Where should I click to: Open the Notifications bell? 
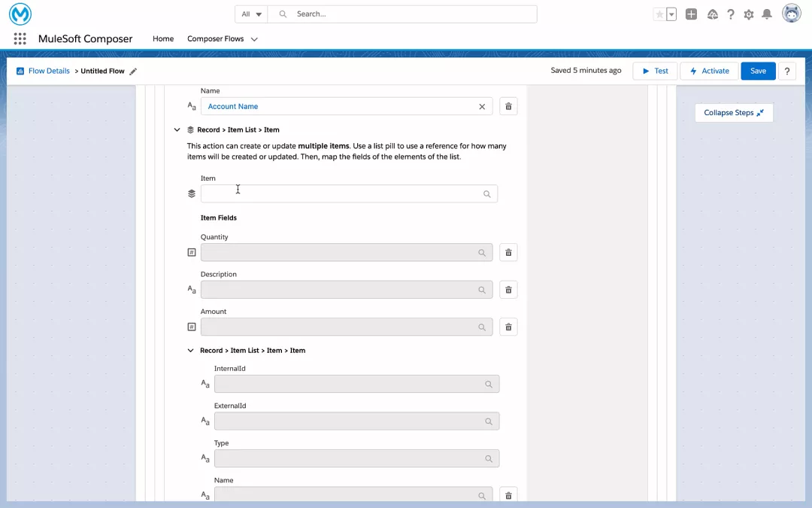[x=767, y=14]
